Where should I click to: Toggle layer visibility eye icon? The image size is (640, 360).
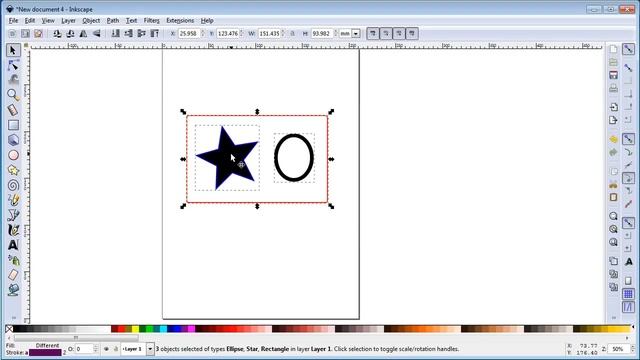click(x=106, y=349)
